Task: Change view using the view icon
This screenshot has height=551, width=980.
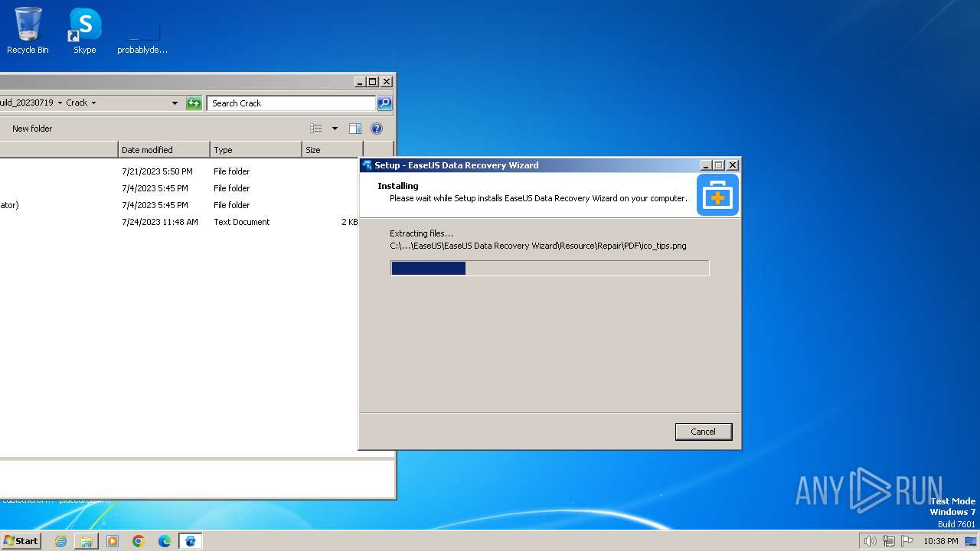Action: (x=316, y=129)
